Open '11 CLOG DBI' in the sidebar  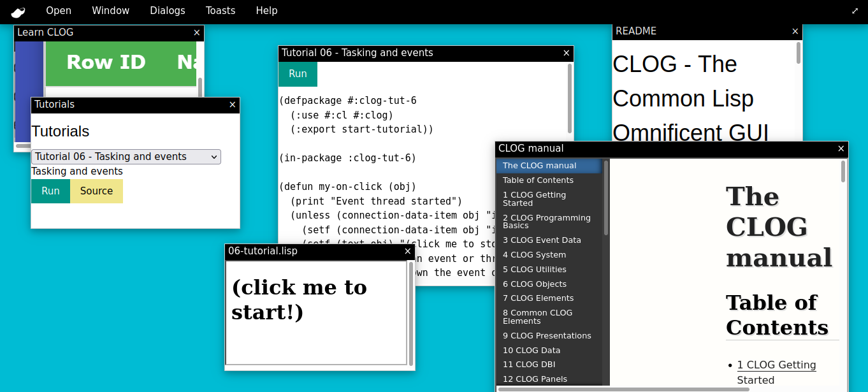[x=530, y=364]
